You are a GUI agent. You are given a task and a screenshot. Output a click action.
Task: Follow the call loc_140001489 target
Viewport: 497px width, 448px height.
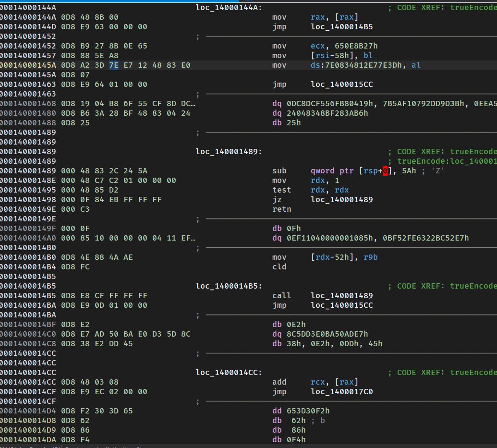tap(341, 296)
